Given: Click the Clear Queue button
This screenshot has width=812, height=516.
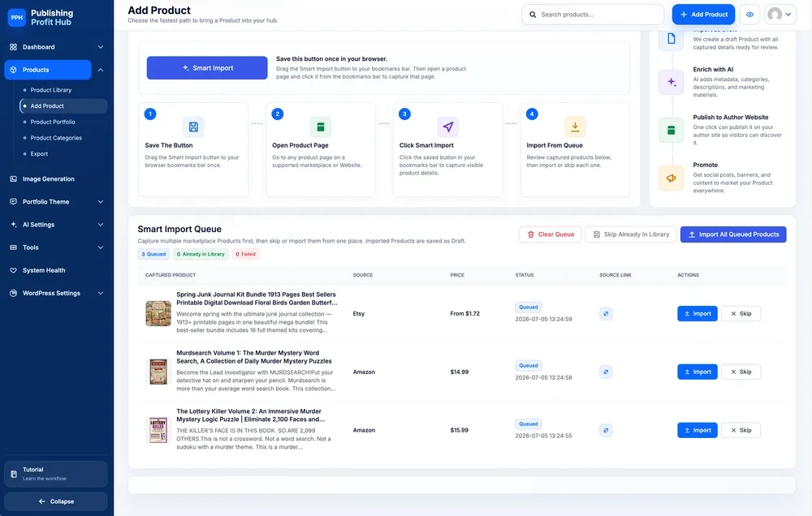Looking at the screenshot, I should coord(550,234).
